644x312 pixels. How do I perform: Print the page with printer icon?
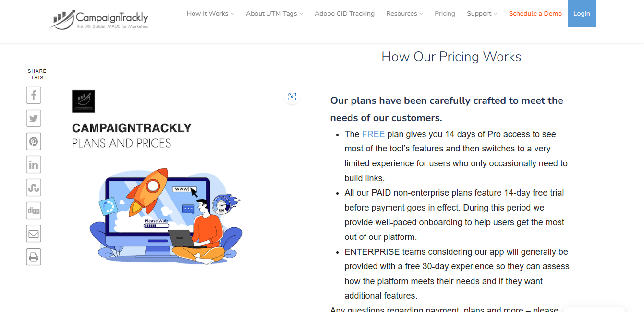[x=34, y=257]
